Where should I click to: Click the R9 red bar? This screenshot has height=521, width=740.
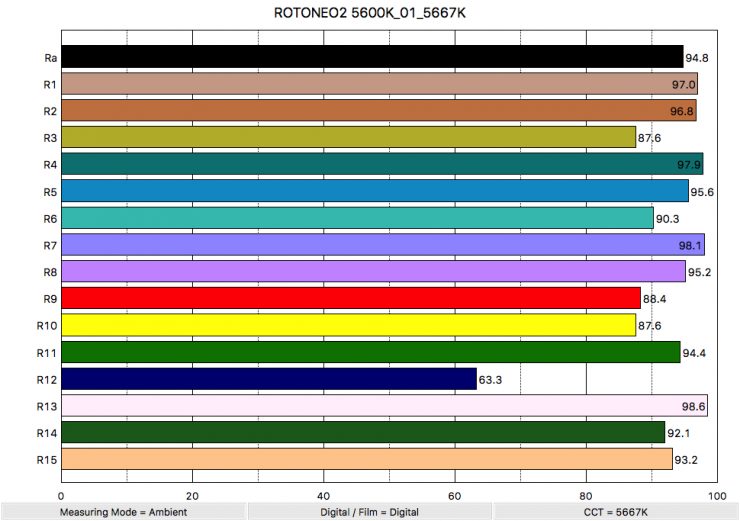[x=351, y=298]
